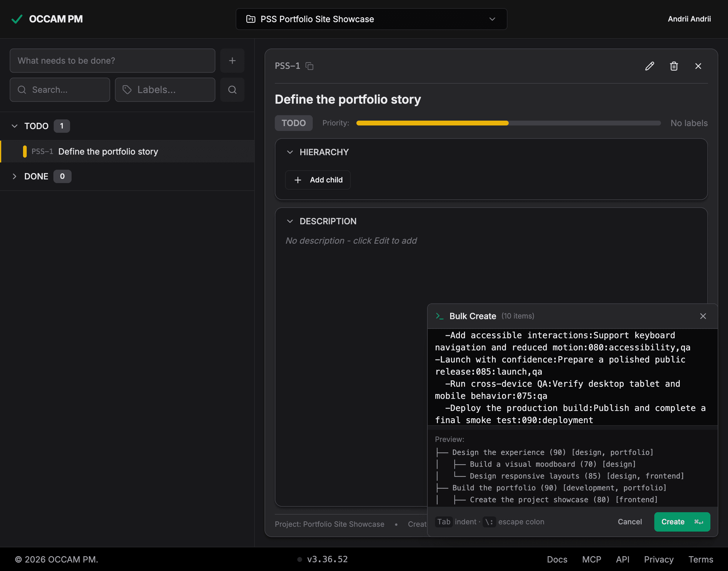Click the label tag icon

click(127, 90)
